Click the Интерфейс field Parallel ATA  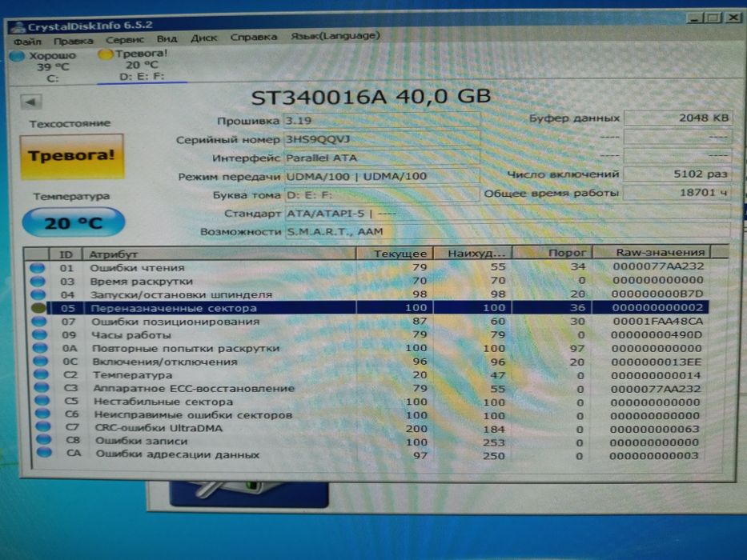382,157
